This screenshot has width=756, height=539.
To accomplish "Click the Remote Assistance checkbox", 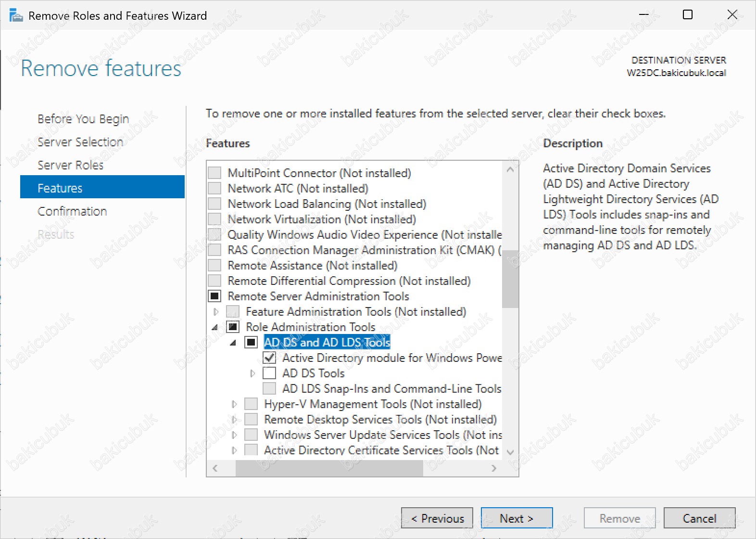I will tap(214, 265).
